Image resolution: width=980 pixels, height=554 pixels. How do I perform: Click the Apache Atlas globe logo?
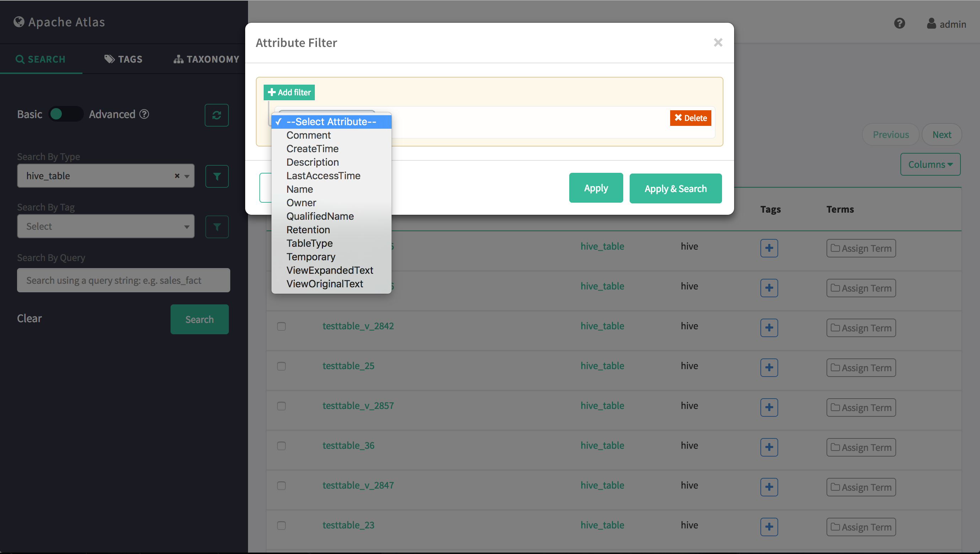coord(18,22)
